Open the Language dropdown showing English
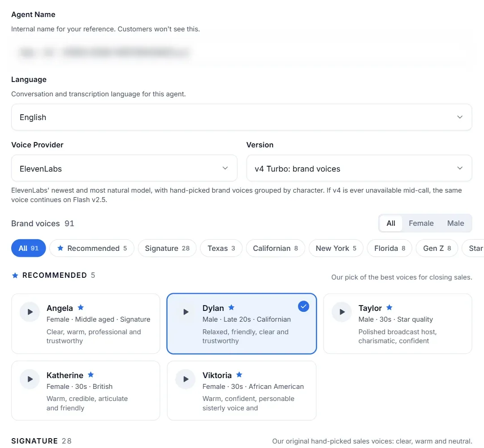 pyautogui.click(x=242, y=117)
